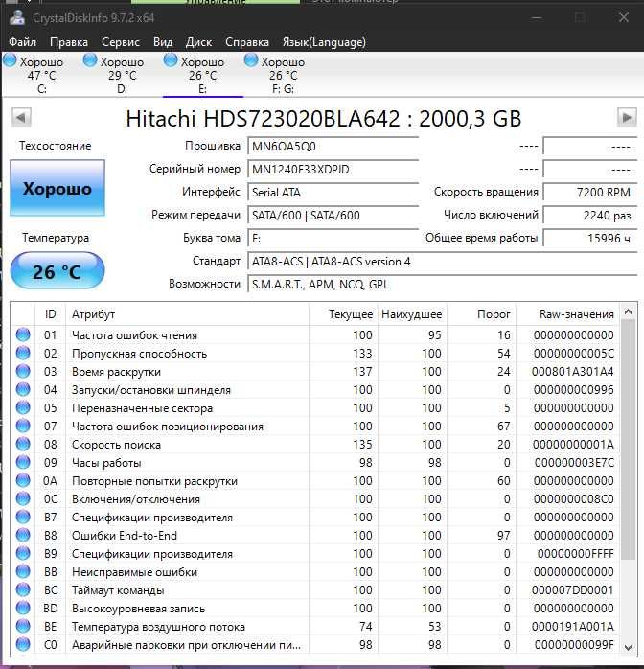The height and width of the screenshot is (669, 644).
Task: Click status icon for attribute C0
Action: tap(23, 644)
